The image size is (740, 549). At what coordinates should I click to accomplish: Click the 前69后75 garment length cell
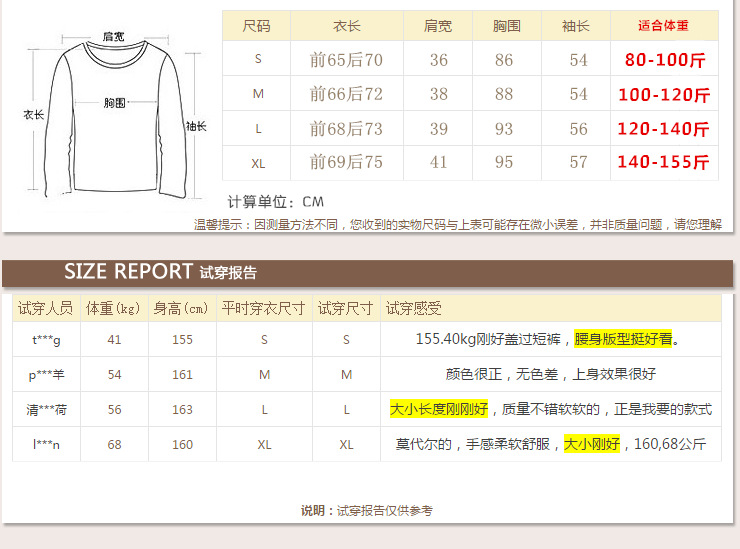point(346,162)
